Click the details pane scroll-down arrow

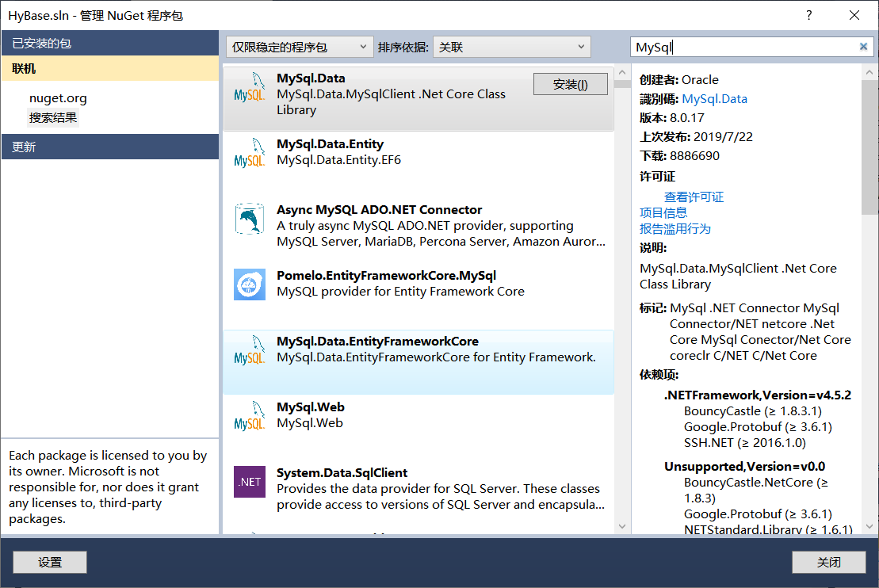point(869,526)
